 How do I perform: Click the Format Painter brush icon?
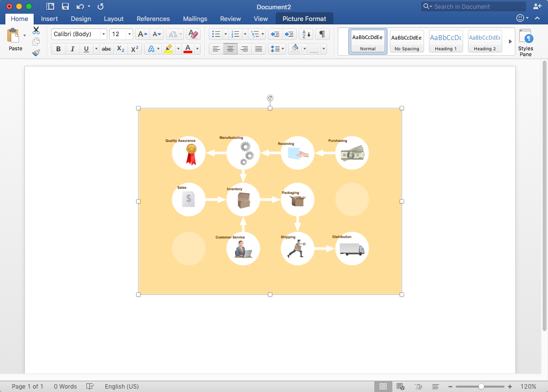coord(36,53)
